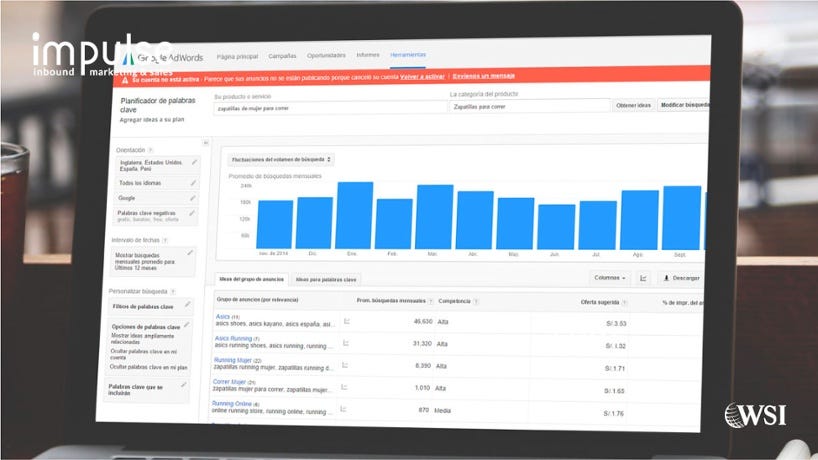Click the warning triangle in red banner
This screenshot has height=460, width=818.
click(125, 80)
